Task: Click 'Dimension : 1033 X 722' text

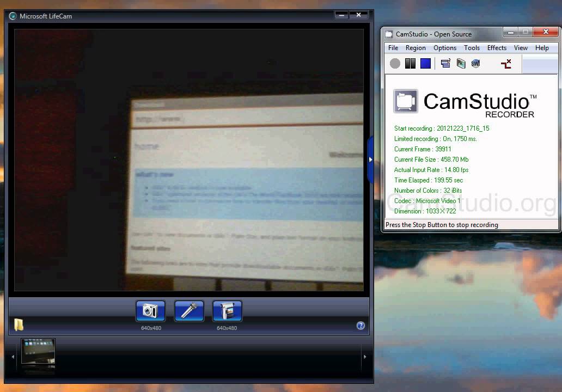Action: [425, 211]
